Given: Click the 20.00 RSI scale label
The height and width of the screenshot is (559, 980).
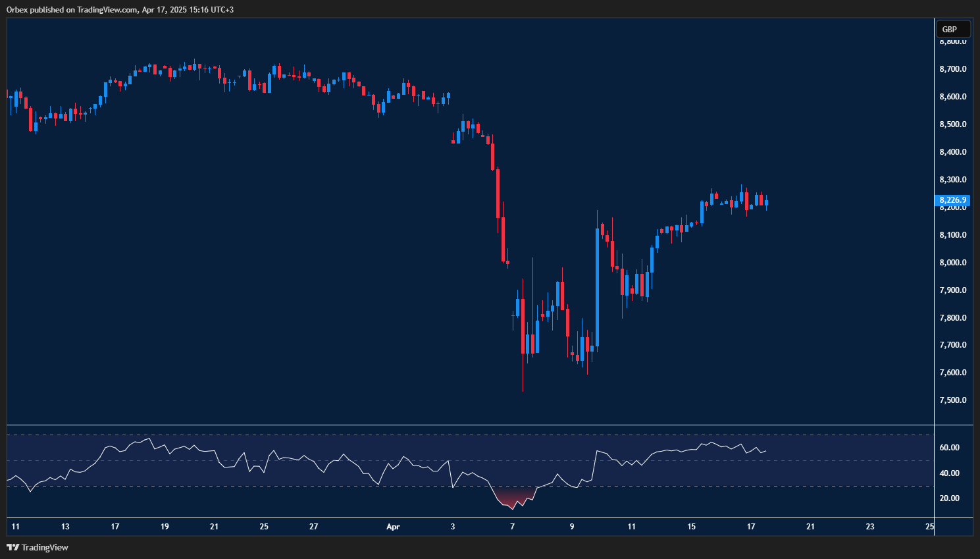Looking at the screenshot, I should [948, 498].
